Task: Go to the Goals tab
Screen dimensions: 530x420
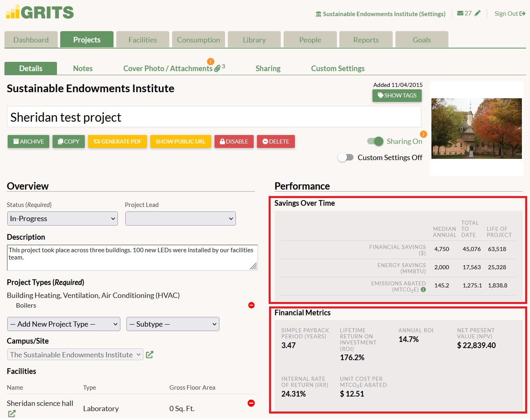Action: point(422,40)
